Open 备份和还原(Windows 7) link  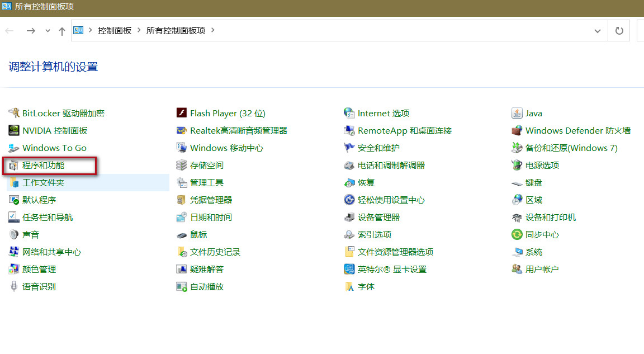pos(571,148)
